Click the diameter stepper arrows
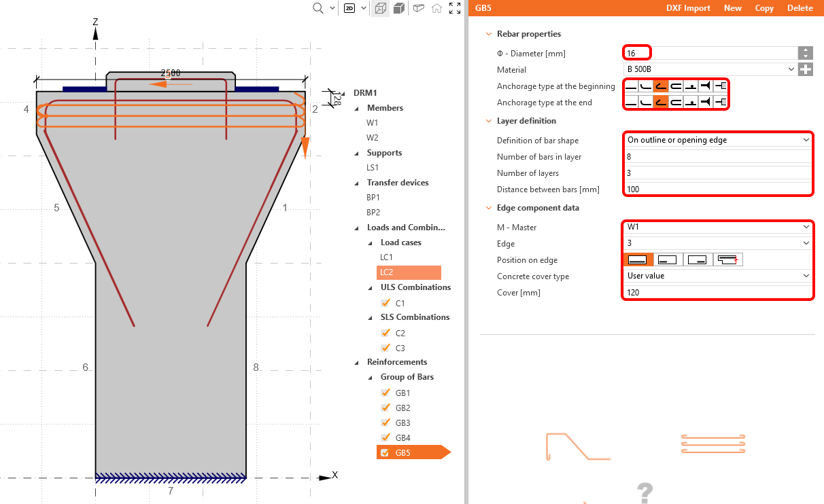 point(806,53)
